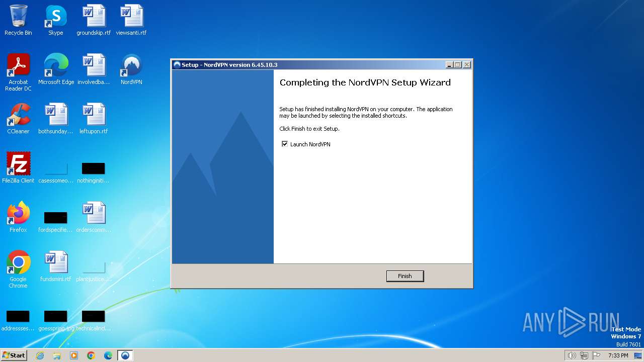Image resolution: width=644 pixels, height=362 pixels.
Task: Select the goesspring.jpg file icon
Action: [56, 320]
